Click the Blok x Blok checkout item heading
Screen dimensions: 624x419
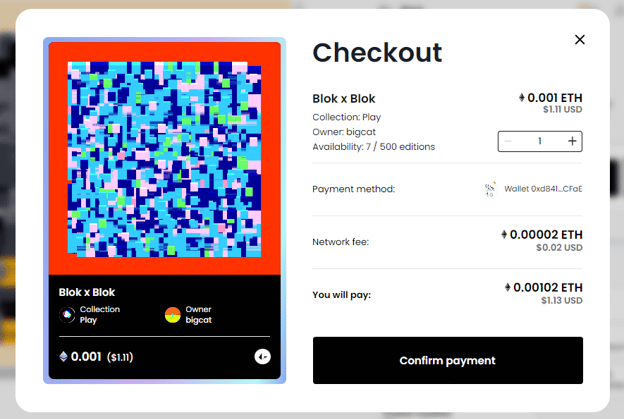pos(344,98)
